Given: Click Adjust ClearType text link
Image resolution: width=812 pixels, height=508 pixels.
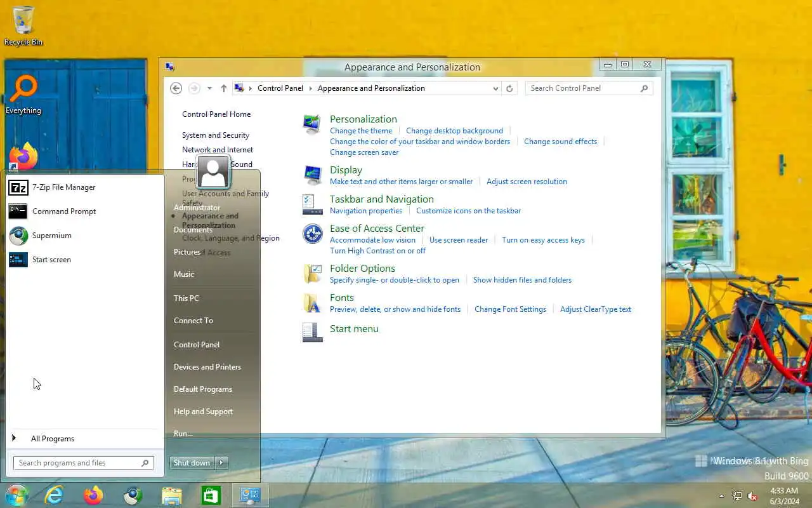Looking at the screenshot, I should click(596, 309).
